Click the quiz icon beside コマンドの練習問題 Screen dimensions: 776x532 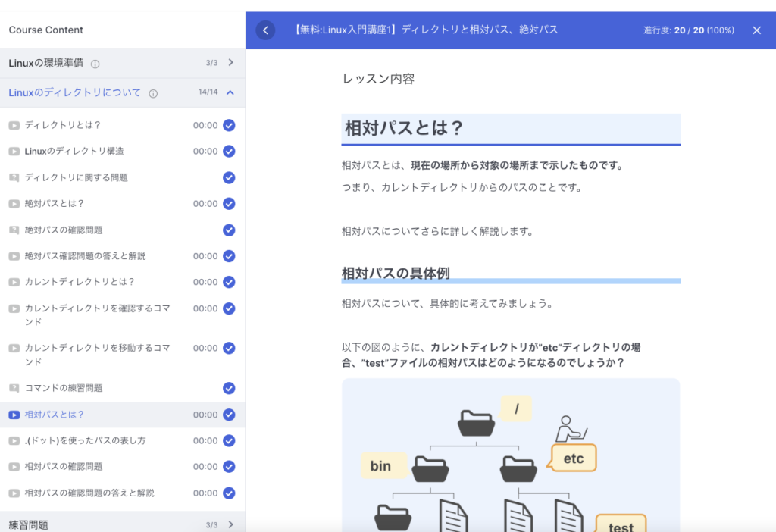pyautogui.click(x=14, y=388)
